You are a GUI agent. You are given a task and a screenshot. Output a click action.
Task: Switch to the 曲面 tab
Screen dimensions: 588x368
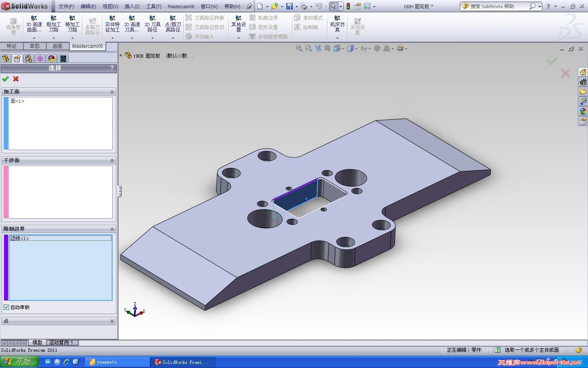tap(58, 46)
